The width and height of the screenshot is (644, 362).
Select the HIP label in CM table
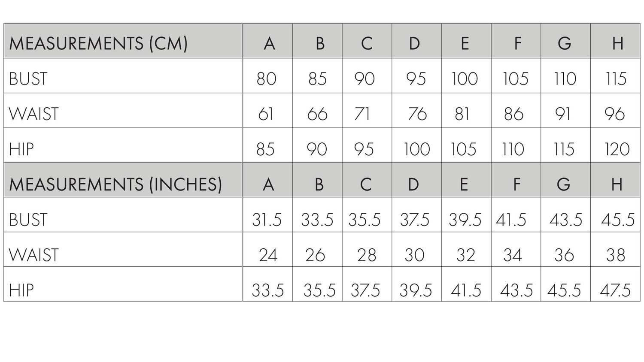[x=21, y=149]
